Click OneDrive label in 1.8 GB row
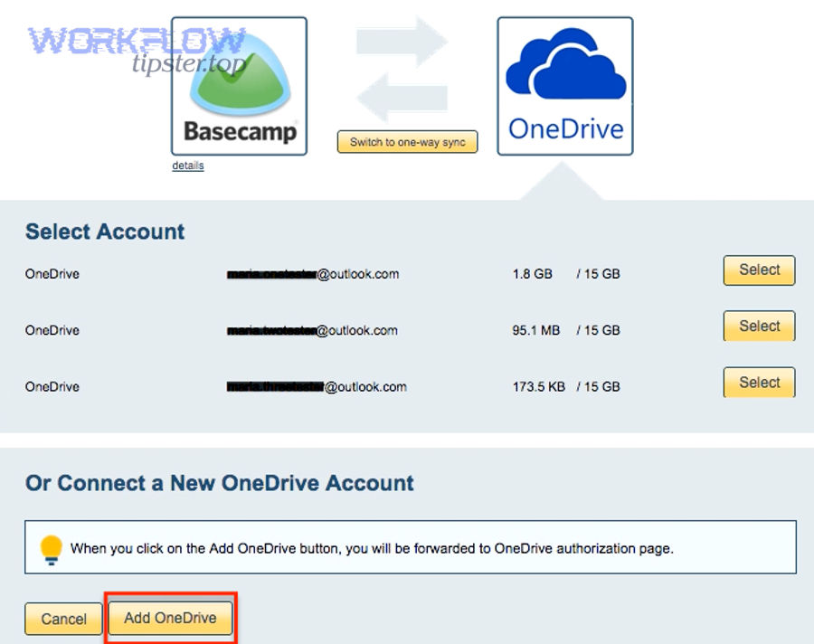814x644 pixels. click(x=52, y=274)
